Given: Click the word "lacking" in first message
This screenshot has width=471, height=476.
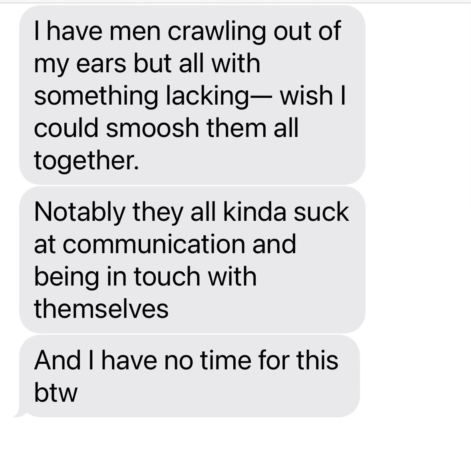Looking at the screenshot, I should (207, 96).
